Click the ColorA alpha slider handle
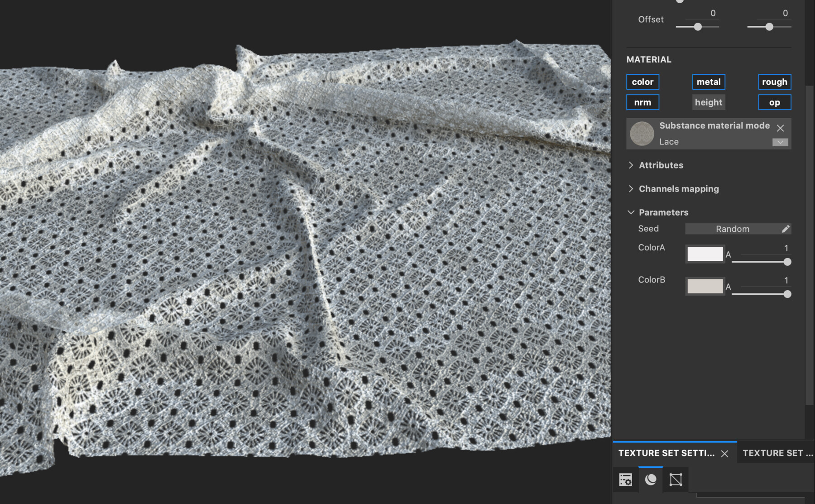Viewport: 815px width, 504px height. click(788, 262)
